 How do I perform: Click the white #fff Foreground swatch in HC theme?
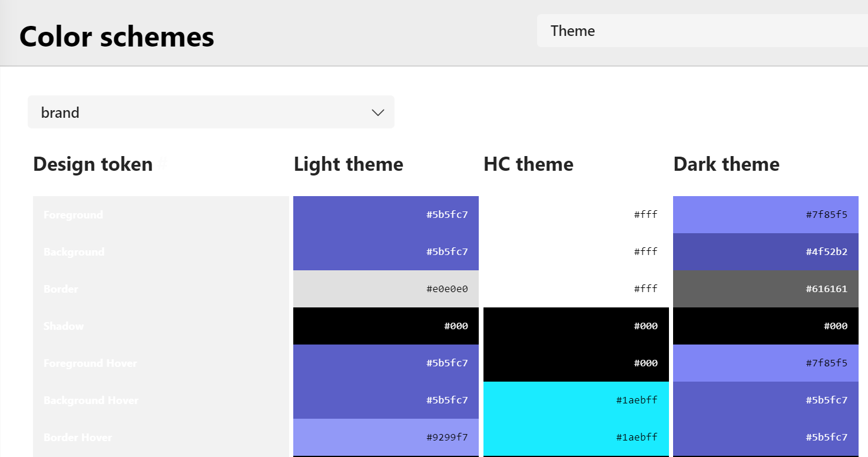pyautogui.click(x=576, y=214)
